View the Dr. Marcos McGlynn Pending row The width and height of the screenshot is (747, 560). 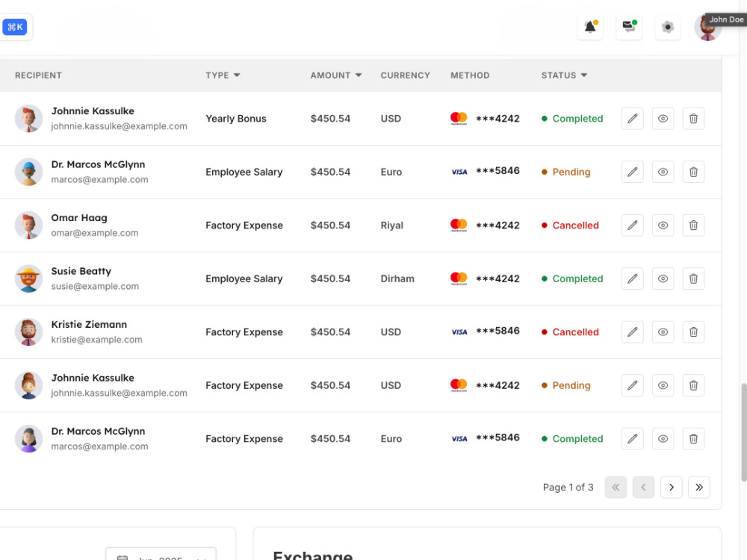(663, 172)
